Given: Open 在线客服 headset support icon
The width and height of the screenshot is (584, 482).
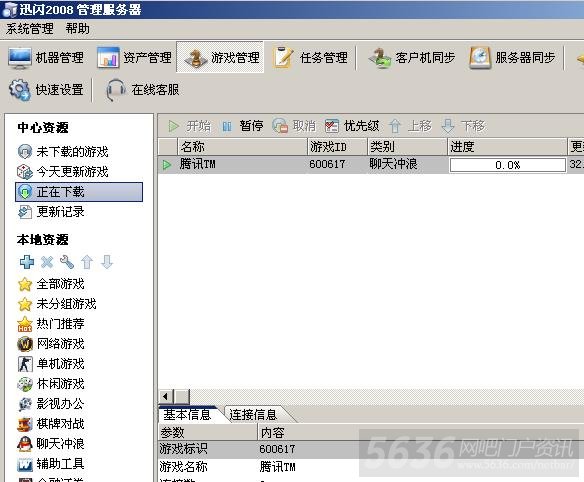Looking at the screenshot, I should pyautogui.click(x=115, y=90).
